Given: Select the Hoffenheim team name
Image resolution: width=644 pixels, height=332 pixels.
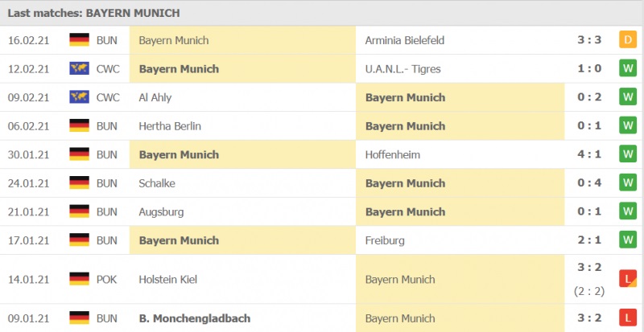Looking at the screenshot, I should 393,154.
